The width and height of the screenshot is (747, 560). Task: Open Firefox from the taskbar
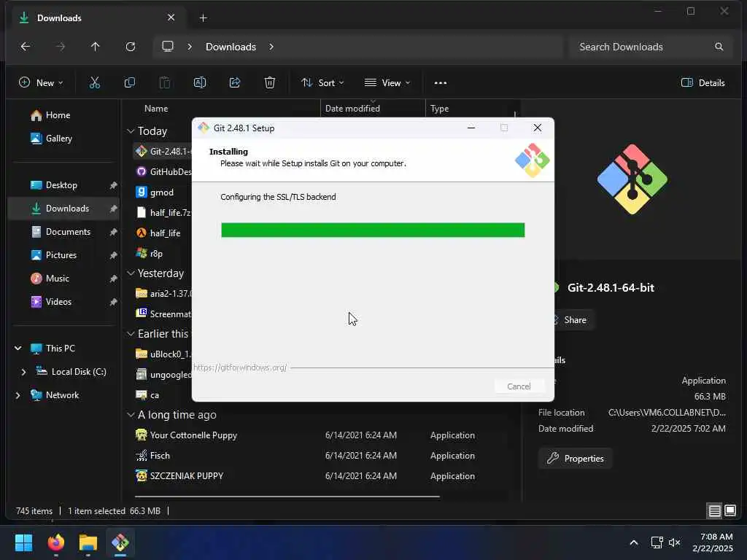click(56, 542)
